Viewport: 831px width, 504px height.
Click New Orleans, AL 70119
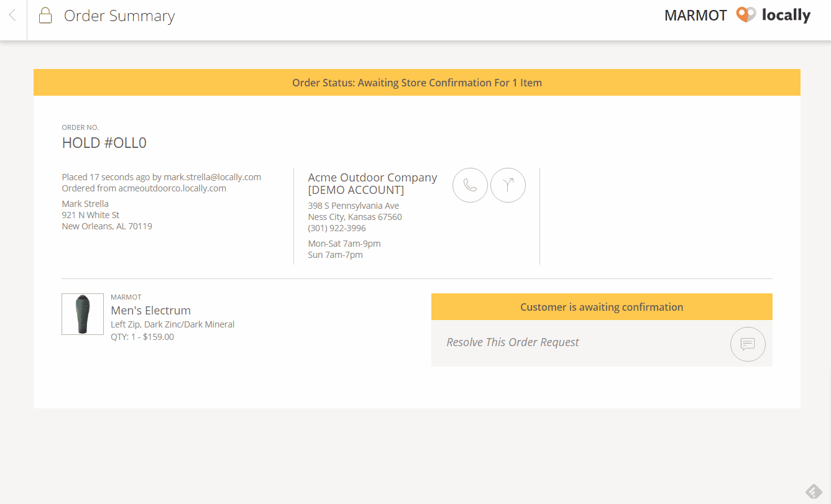click(x=107, y=226)
